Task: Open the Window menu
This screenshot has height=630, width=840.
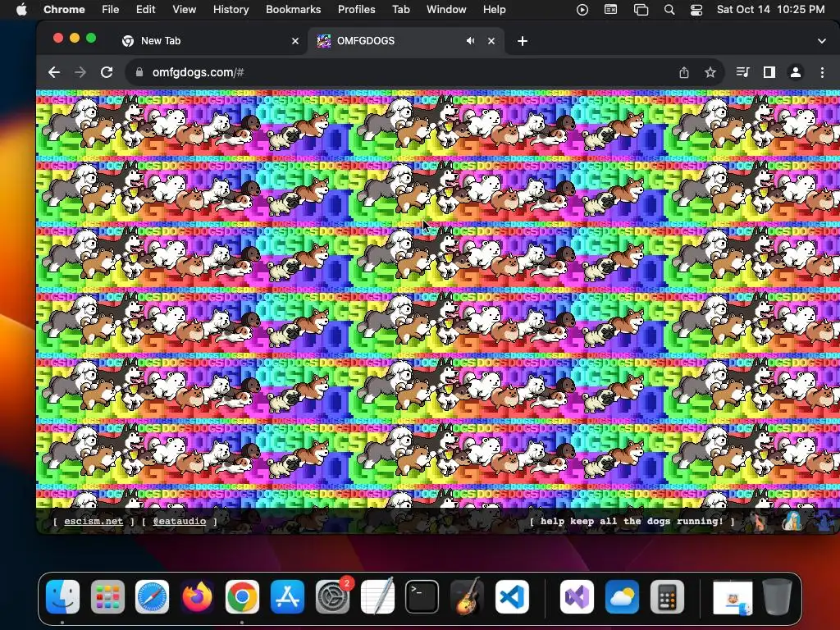Action: (446, 9)
